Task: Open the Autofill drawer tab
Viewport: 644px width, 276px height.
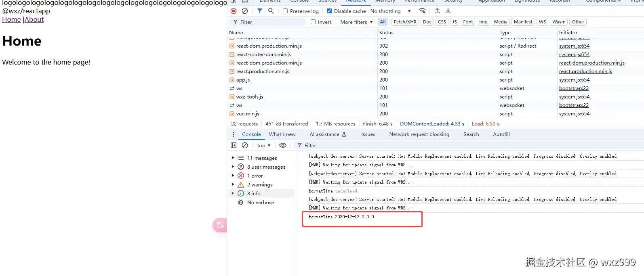Action: 501,134
